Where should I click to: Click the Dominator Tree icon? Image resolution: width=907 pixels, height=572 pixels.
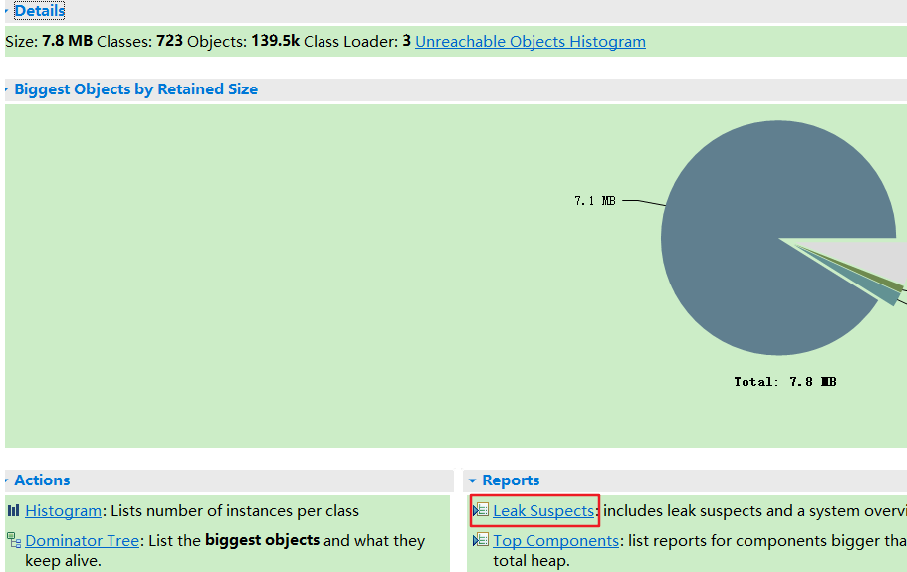14,540
